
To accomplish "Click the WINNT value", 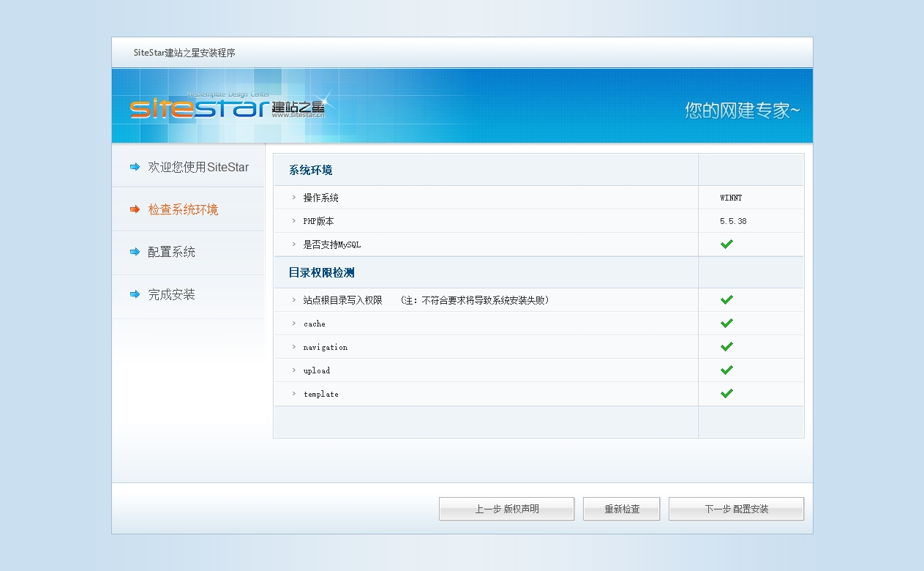I will click(x=731, y=198).
